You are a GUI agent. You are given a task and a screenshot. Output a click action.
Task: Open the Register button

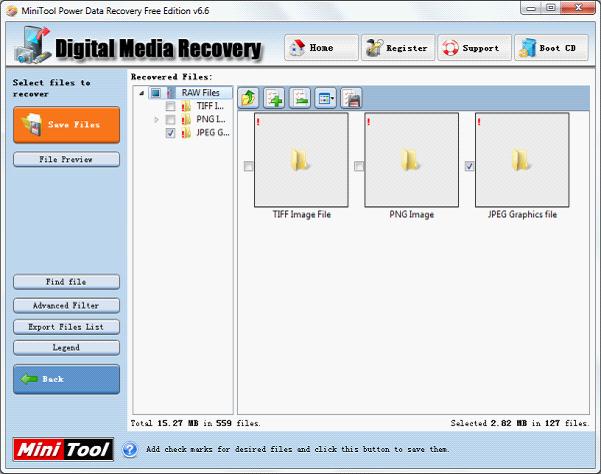pos(398,48)
